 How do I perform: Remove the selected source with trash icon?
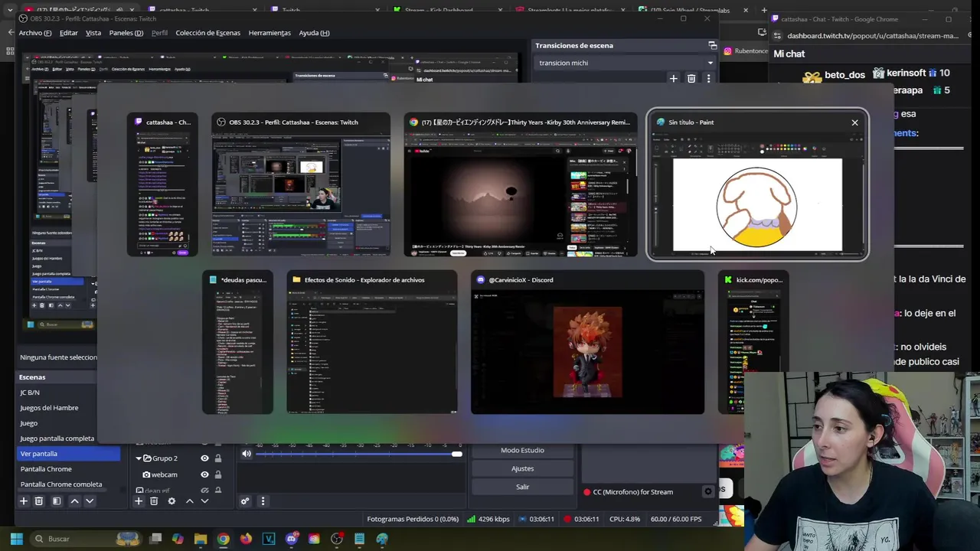154,501
